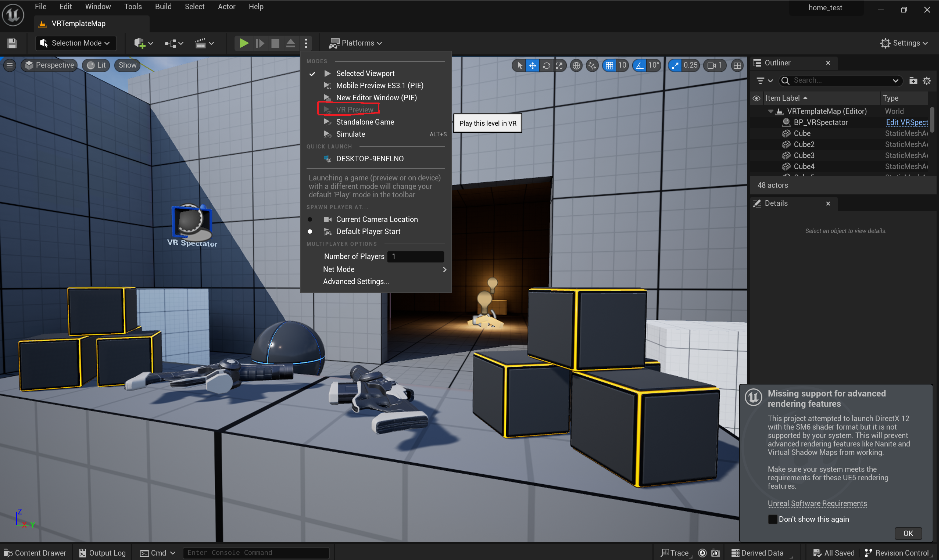Viewport: 941px width, 560px height.
Task: Click the viewport hamburger options icon
Action: pyautogui.click(x=10, y=65)
